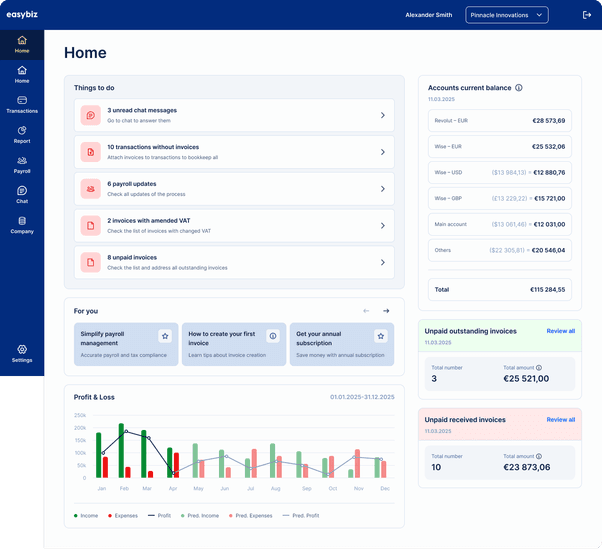
Task: Click the file icon beside amended VAT invoices
Action: click(91, 226)
